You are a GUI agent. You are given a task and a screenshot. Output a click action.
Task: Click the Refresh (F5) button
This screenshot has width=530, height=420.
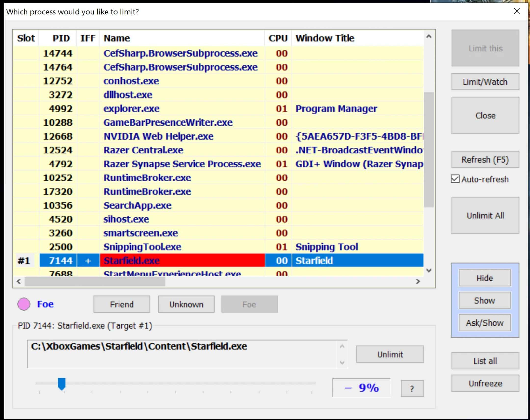point(485,160)
